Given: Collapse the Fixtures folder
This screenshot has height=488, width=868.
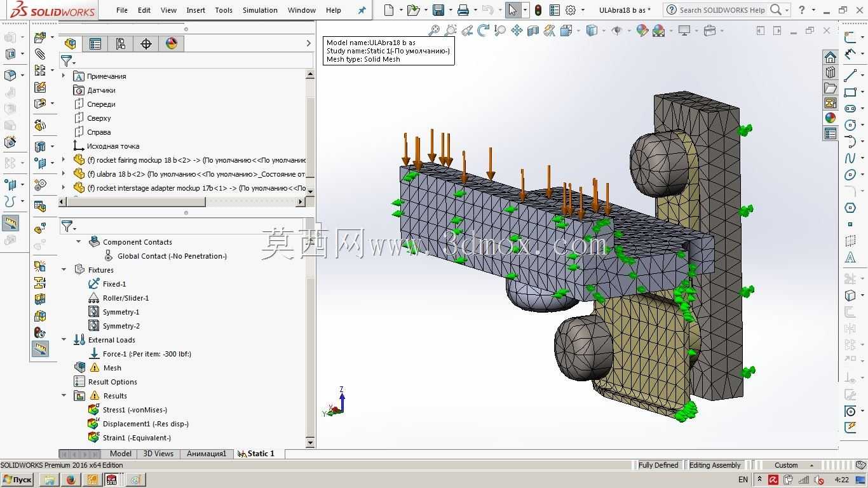Looking at the screenshot, I should click(64, 270).
